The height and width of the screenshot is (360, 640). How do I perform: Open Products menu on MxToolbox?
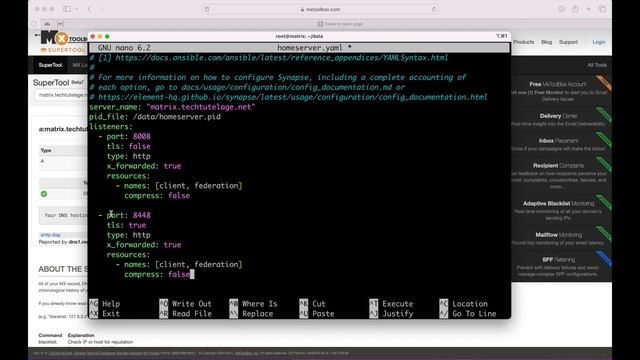click(x=524, y=42)
